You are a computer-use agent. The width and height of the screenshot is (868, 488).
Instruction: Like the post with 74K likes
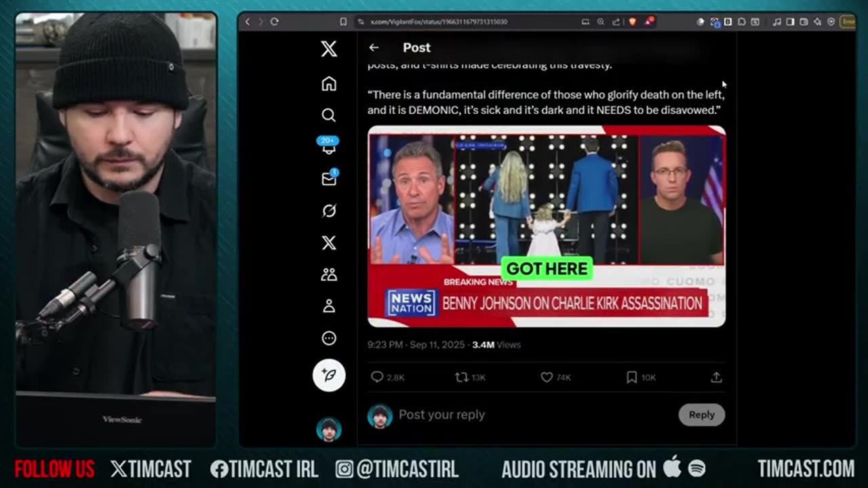pyautogui.click(x=555, y=377)
